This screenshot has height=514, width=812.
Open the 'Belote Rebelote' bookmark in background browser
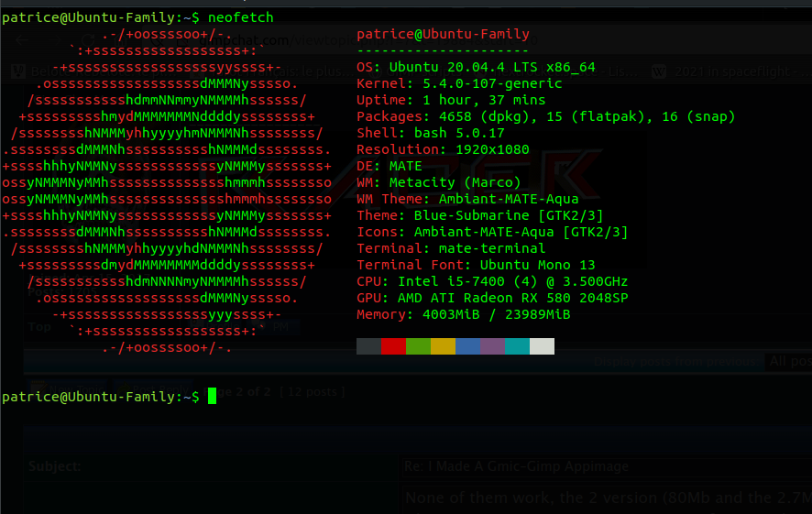coord(95,71)
